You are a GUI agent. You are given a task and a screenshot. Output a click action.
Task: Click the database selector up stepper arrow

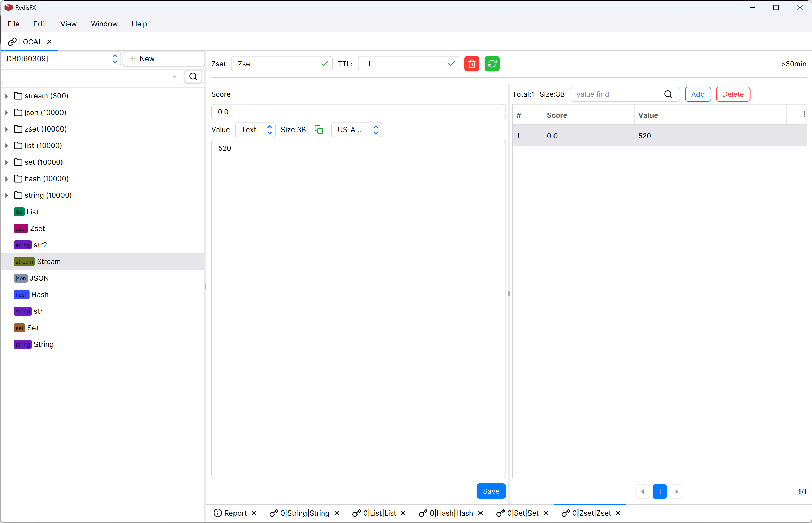click(115, 55)
